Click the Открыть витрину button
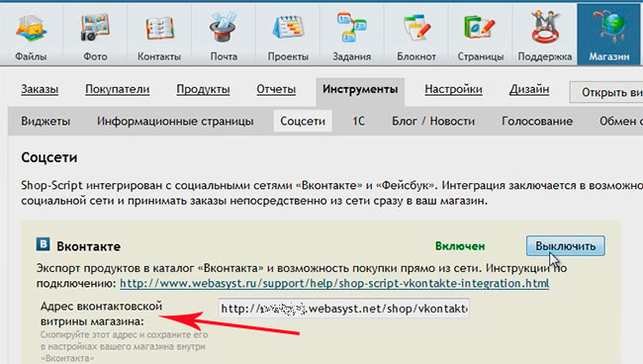Image resolution: width=643 pixels, height=364 pixels. pyautogui.click(x=606, y=92)
